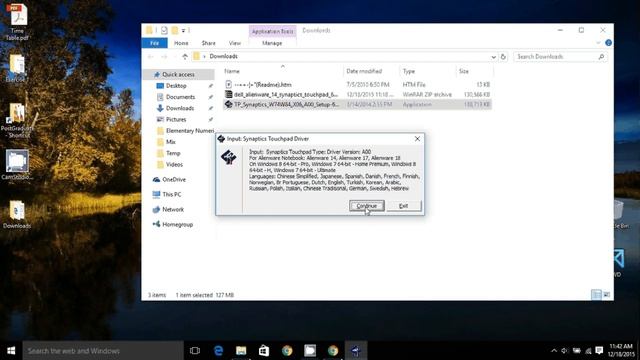The width and height of the screenshot is (640, 360).
Task: Expand the address bar history dropdown
Action: click(x=493, y=57)
